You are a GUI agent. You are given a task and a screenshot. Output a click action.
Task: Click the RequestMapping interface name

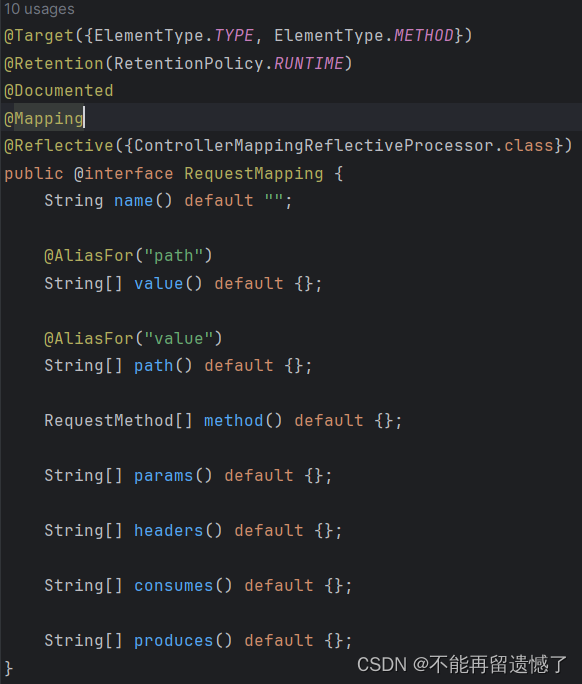(253, 174)
